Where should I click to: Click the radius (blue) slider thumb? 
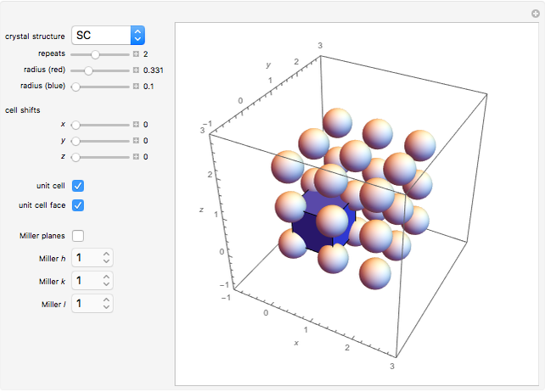tap(76, 86)
